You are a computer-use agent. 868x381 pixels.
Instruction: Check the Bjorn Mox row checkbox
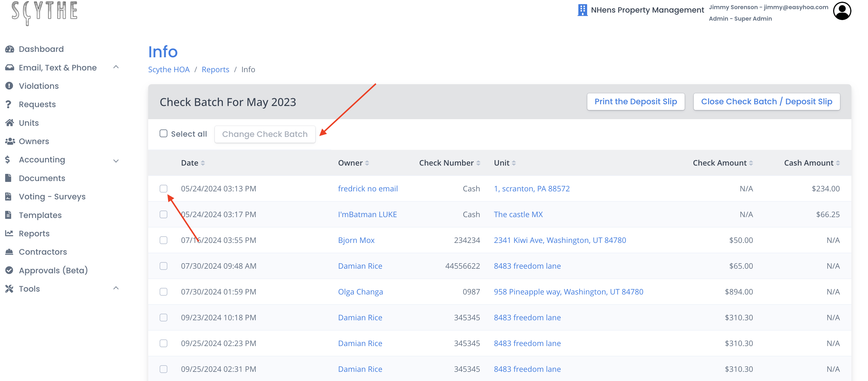click(163, 240)
